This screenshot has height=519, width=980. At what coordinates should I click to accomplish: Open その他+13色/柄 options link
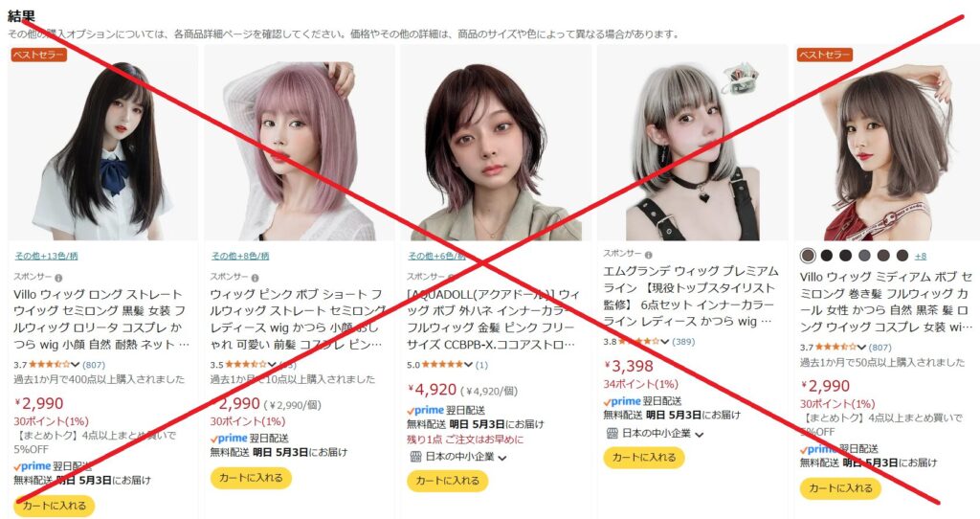[x=46, y=256]
